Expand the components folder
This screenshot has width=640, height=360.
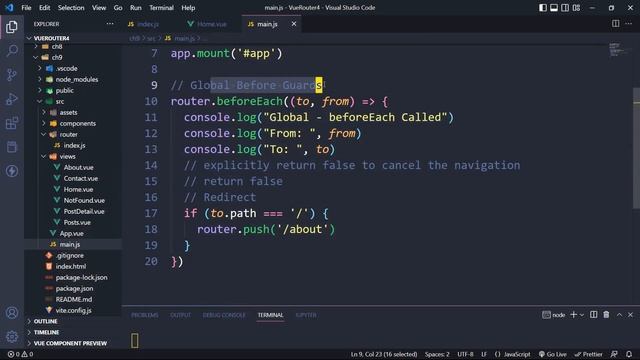(73, 123)
